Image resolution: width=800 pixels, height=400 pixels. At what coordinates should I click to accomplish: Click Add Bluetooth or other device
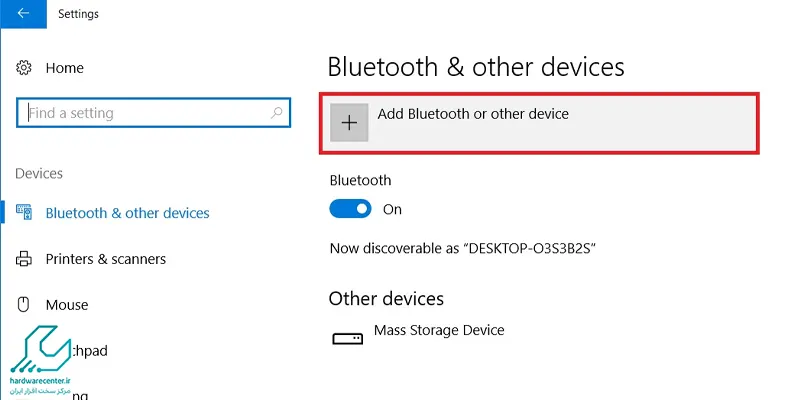[473, 113]
